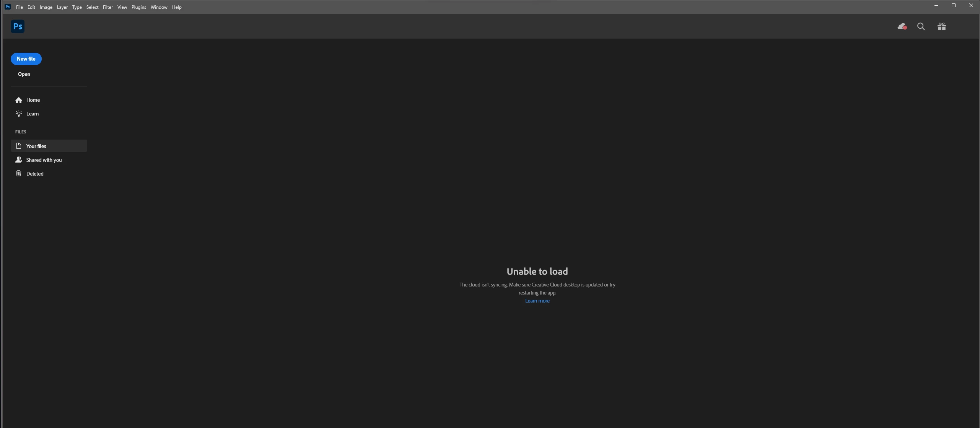Click the Shared with you person icon

19,160
